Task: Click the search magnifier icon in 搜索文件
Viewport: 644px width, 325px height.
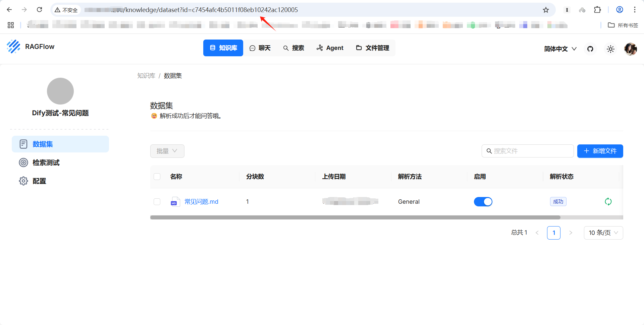Action: click(x=489, y=151)
